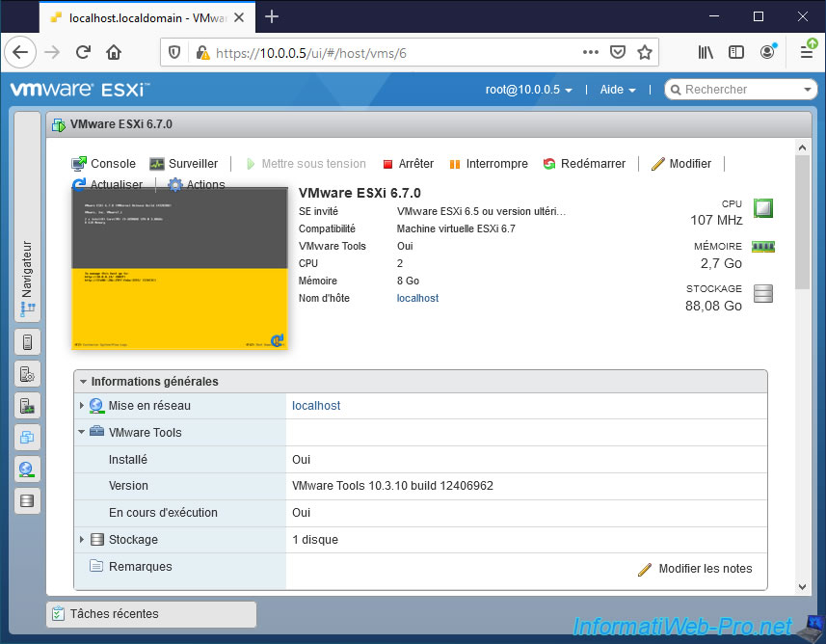The height and width of the screenshot is (644, 826).
Task: Expand the Mise en réseau row
Action: [x=83, y=406]
